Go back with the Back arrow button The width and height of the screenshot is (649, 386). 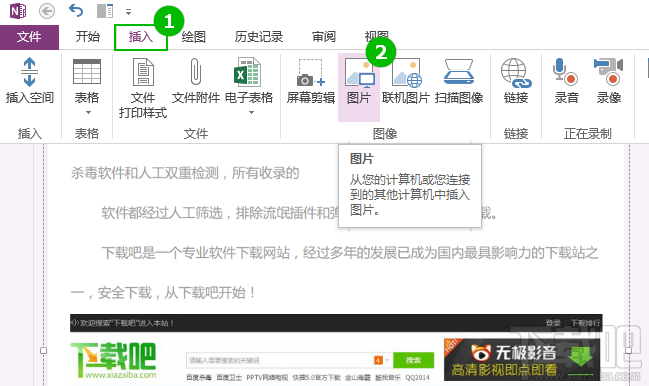(x=47, y=11)
